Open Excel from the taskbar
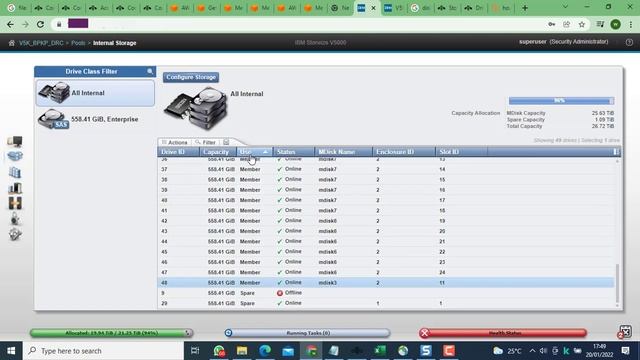640x360 pixels. pos(380,351)
